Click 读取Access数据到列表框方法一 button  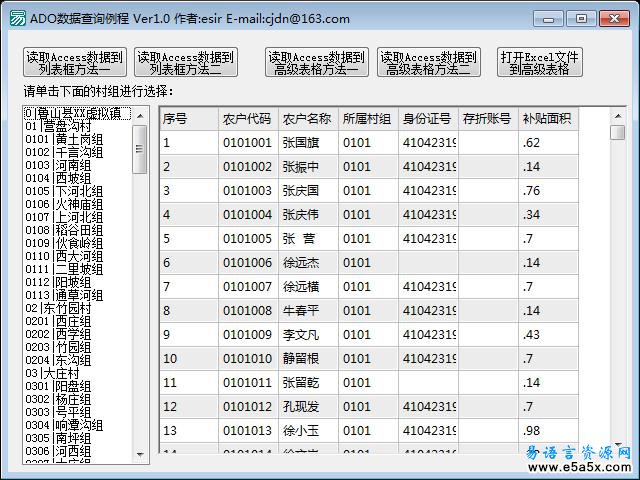tap(75, 63)
